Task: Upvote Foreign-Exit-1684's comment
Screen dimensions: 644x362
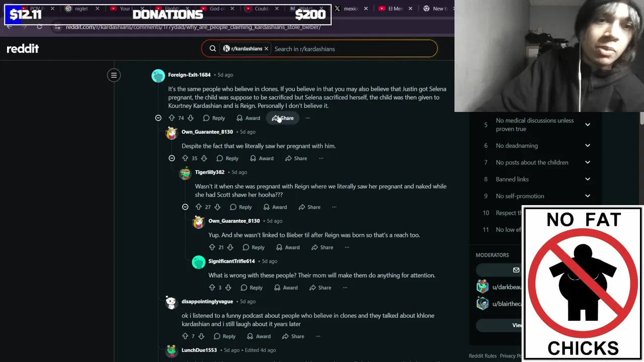Action: point(172,118)
